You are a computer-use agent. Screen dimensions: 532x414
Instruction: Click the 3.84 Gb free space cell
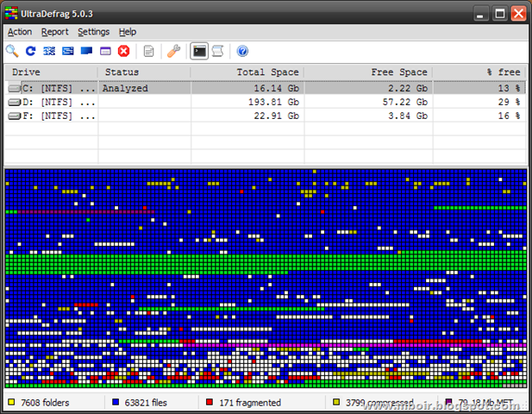[x=368, y=116]
